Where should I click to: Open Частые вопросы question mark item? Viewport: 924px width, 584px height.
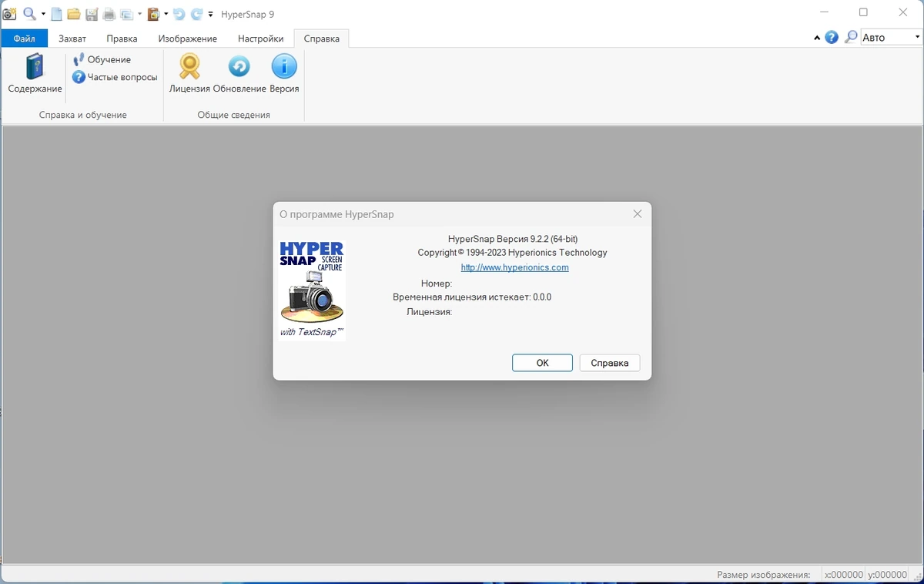[x=115, y=77]
